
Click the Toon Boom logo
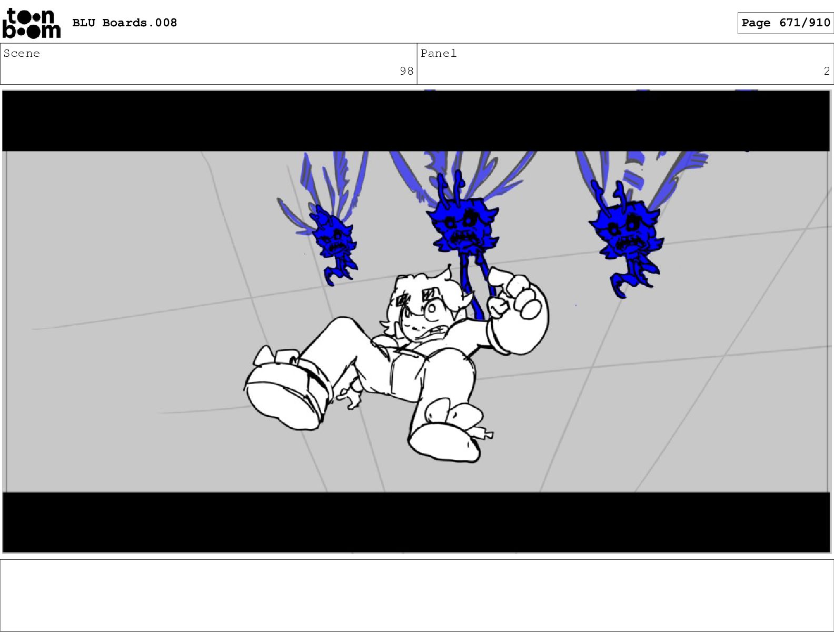(32, 24)
